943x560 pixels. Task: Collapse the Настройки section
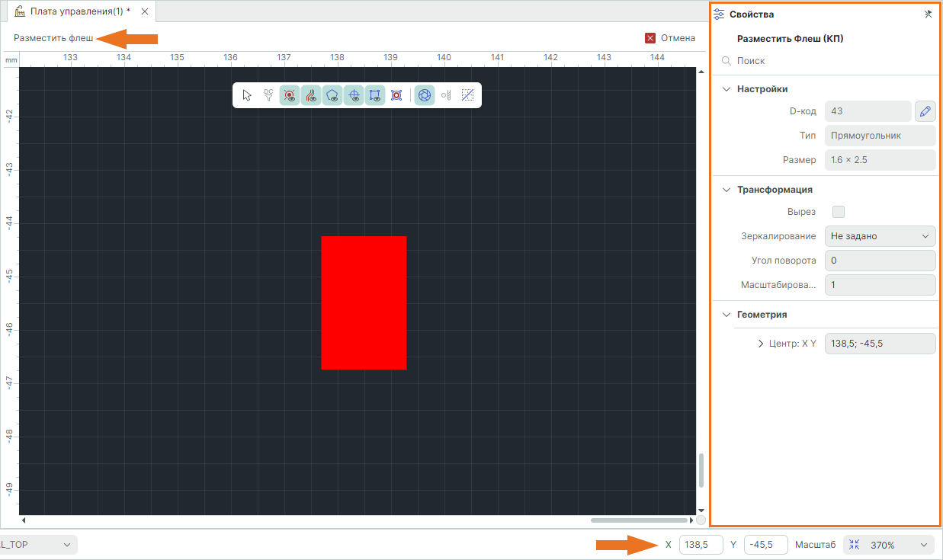click(726, 89)
